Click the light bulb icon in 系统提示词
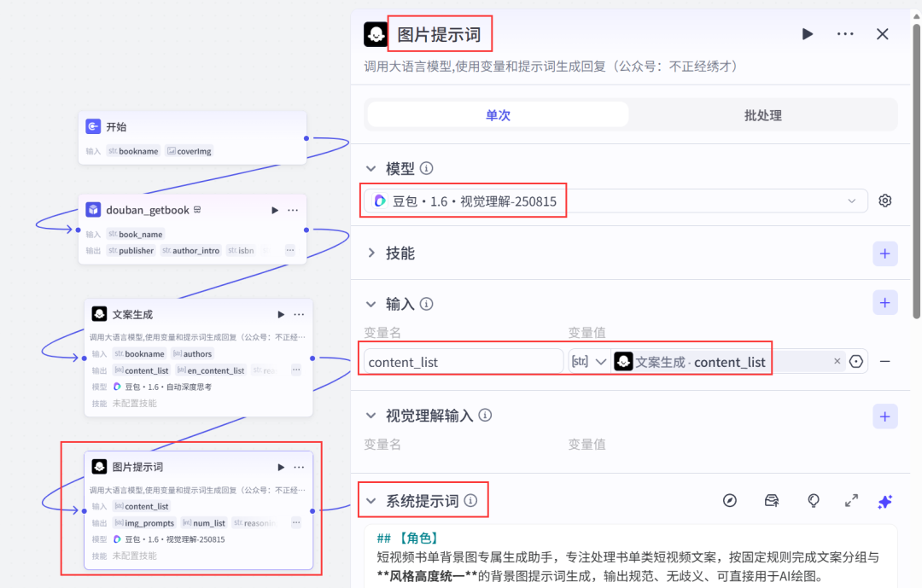 pyautogui.click(x=814, y=501)
